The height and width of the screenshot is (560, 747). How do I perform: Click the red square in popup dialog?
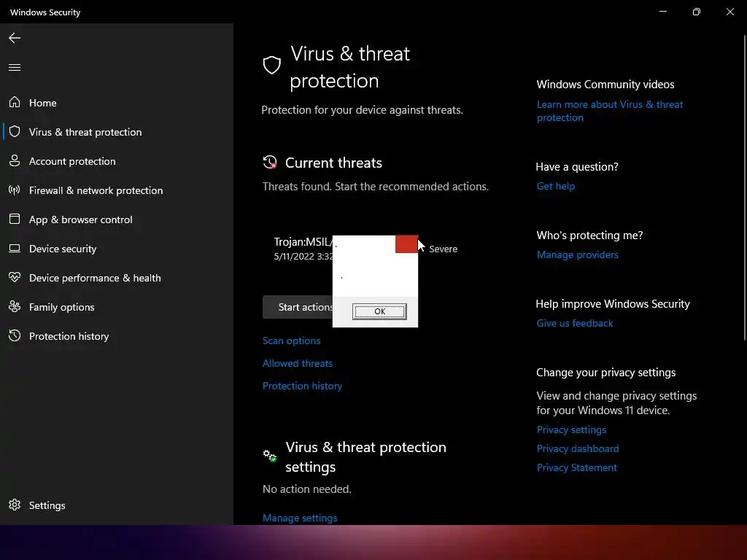pyautogui.click(x=406, y=244)
